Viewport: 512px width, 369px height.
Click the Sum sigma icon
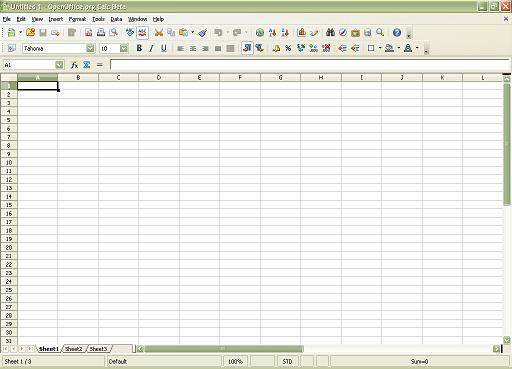click(87, 65)
